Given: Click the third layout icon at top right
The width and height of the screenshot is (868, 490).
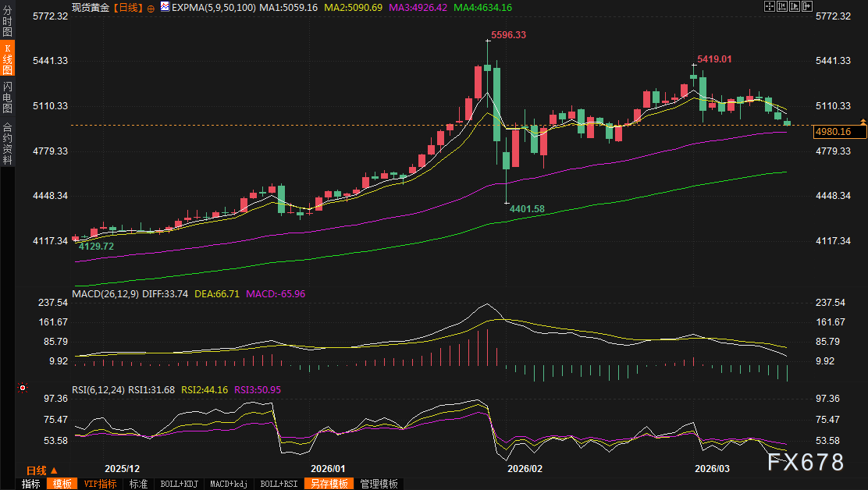Looking at the screenshot, I should coord(793,6).
